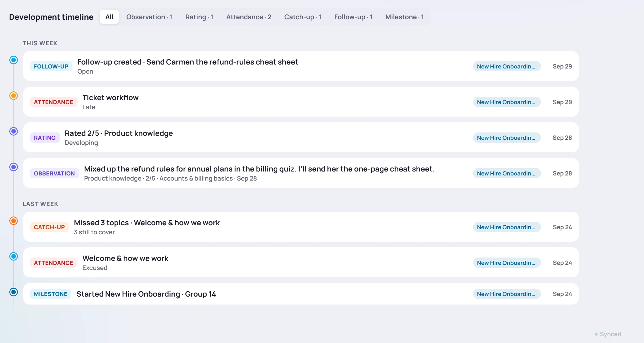The image size is (644, 343).
Task: Open the 'Mixed up the refund rules' observation
Action: coord(301,173)
